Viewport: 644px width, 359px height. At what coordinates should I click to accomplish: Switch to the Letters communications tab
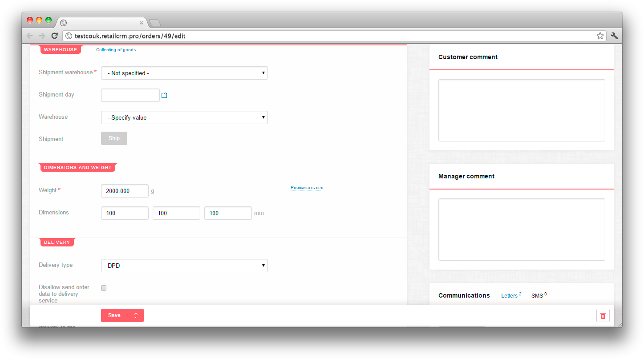coord(509,295)
